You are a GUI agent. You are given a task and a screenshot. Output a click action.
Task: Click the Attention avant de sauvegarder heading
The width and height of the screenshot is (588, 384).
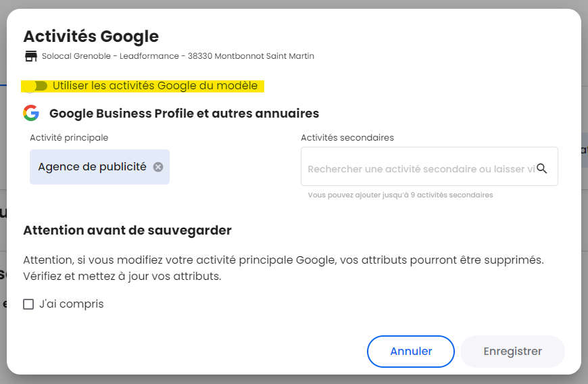point(128,231)
